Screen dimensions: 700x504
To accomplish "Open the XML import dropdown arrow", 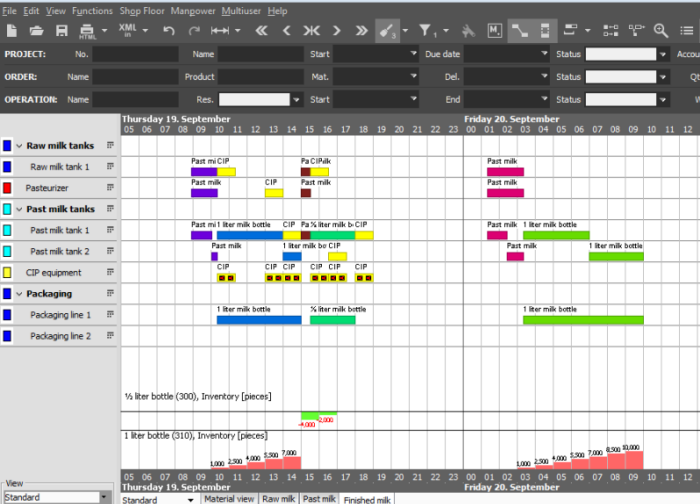I will click(x=146, y=31).
